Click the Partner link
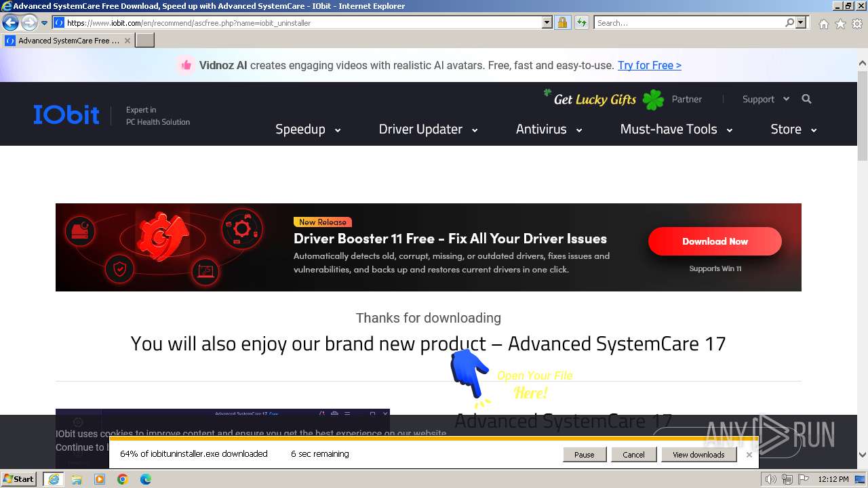The width and height of the screenshot is (868, 488). pos(686,99)
